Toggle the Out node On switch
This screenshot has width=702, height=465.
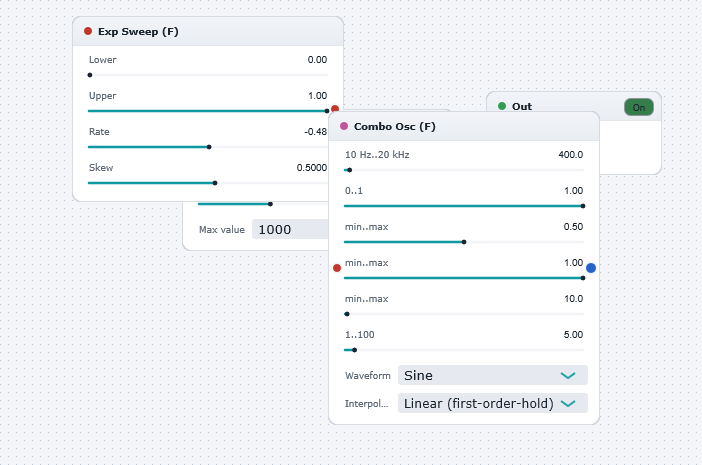(x=639, y=107)
